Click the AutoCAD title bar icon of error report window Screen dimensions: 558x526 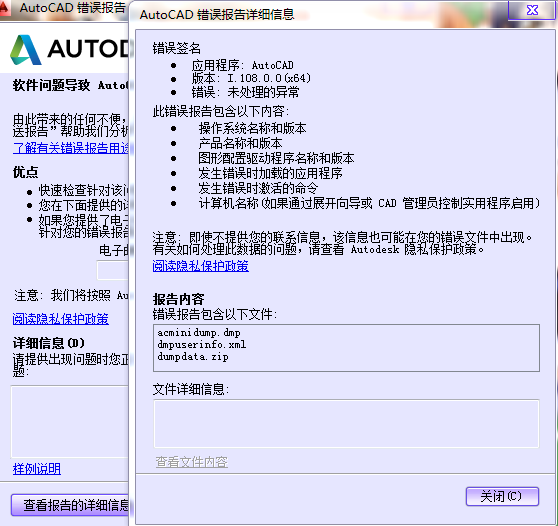(4, 8)
